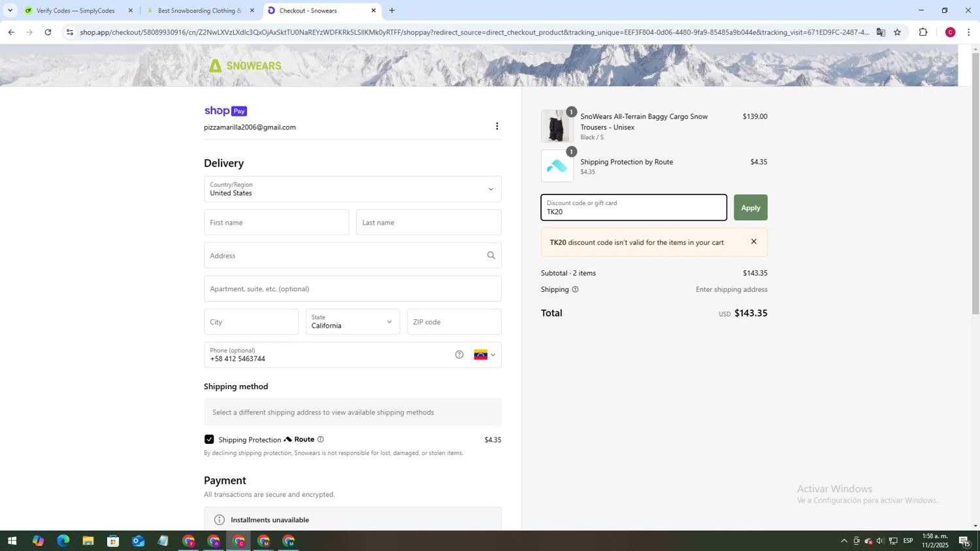
Task: Close the Checkout - Snowears tab
Action: point(374,10)
